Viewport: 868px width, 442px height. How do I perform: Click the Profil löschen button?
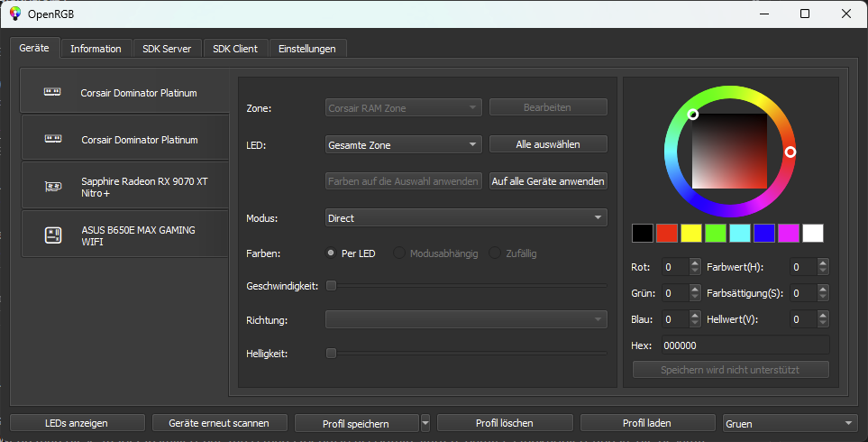pos(505,423)
